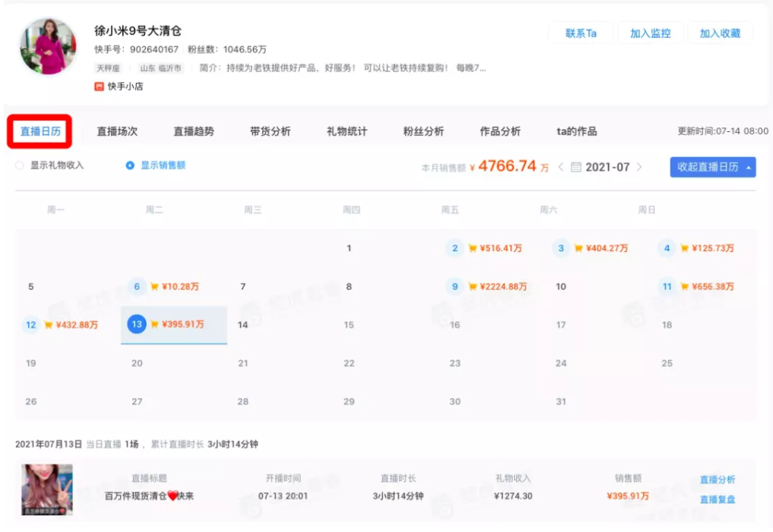Click the ¥395.91万 sales value in stream row
The width and height of the screenshot is (773, 532).
click(x=627, y=496)
